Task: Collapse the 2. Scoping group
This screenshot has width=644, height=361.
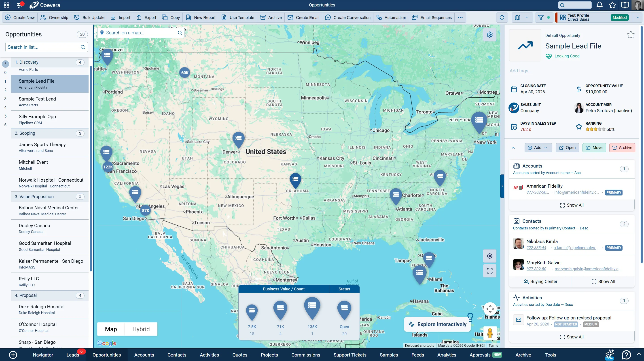Action: 49,133
